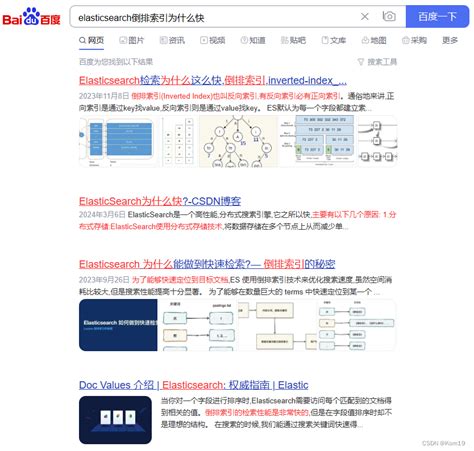Click the linked node diagram thumbnail in first result
This screenshot has height=451, width=474.
tap(378, 141)
